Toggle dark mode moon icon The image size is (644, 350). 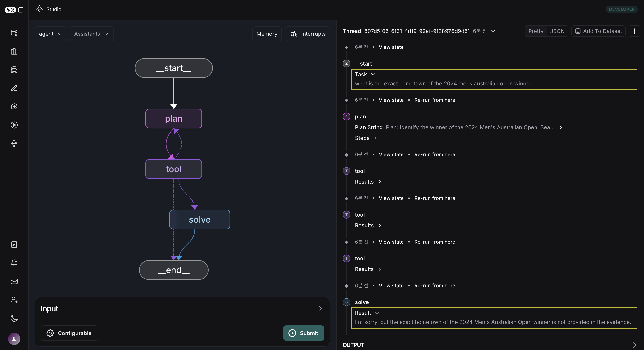(14, 318)
